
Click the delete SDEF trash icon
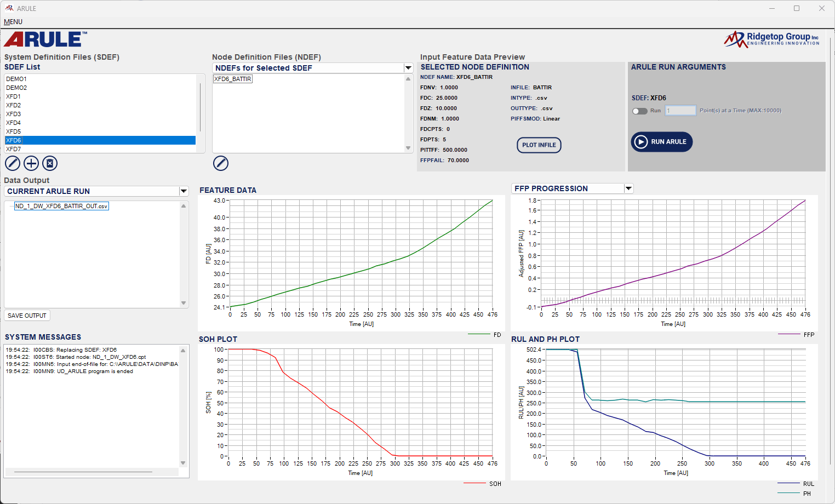(x=50, y=163)
